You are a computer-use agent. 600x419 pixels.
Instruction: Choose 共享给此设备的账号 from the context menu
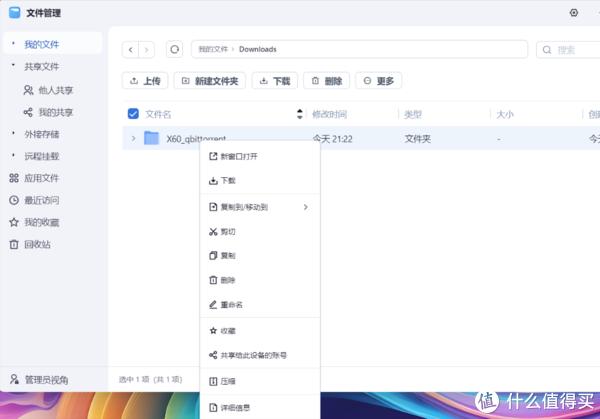pyautogui.click(x=260, y=355)
